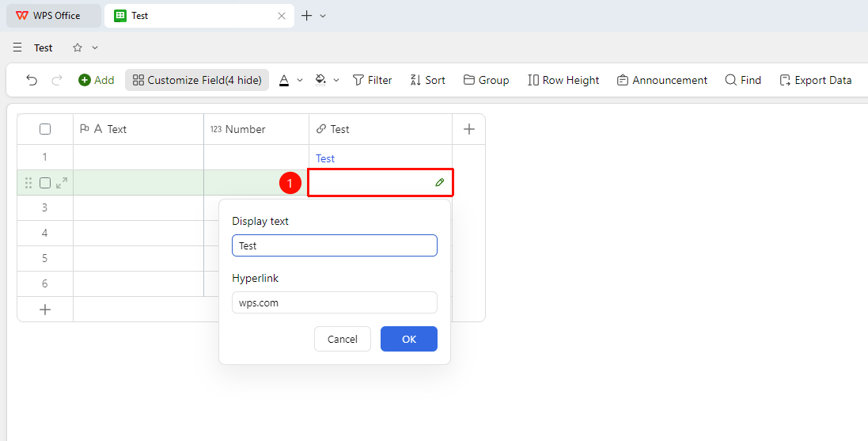Focus the Display text input field
The height and width of the screenshot is (441, 868).
coord(335,245)
